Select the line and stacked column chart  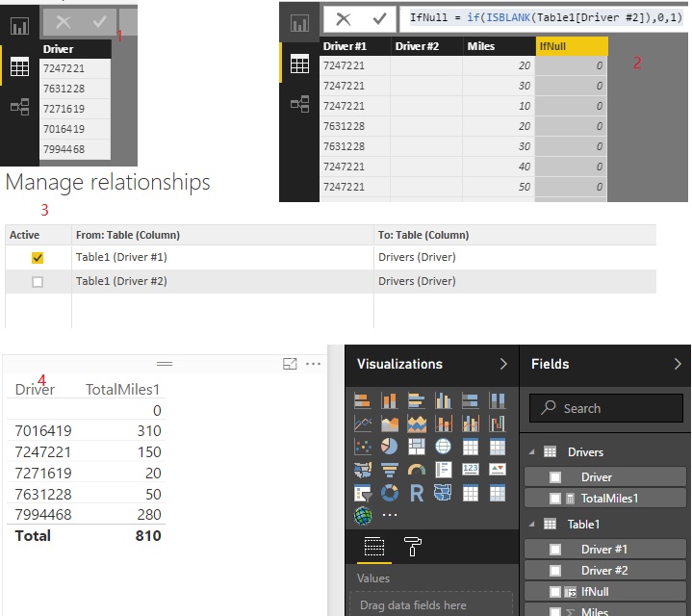[x=443, y=424]
